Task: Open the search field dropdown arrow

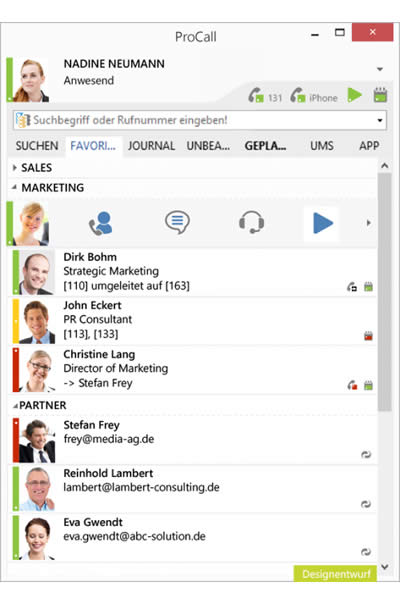Action: click(380, 121)
